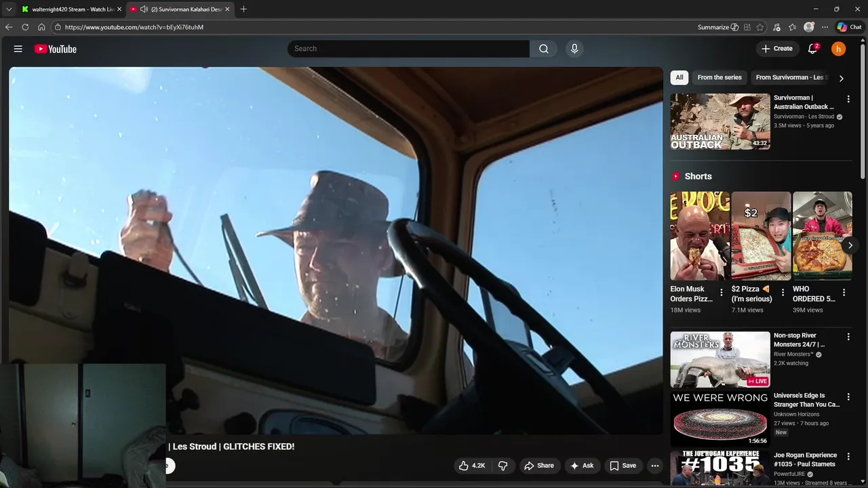Open options for Universe's Edge video

[x=848, y=397]
